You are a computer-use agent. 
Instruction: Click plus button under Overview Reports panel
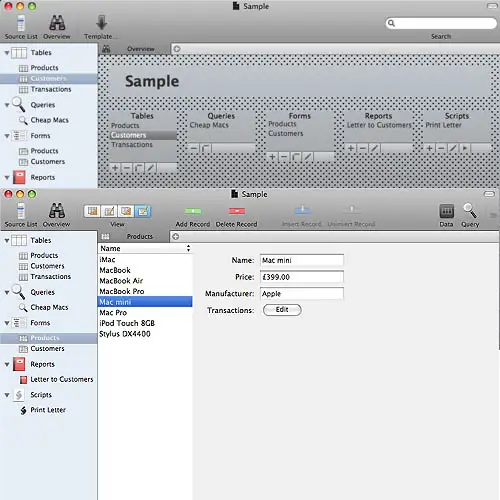pos(351,148)
